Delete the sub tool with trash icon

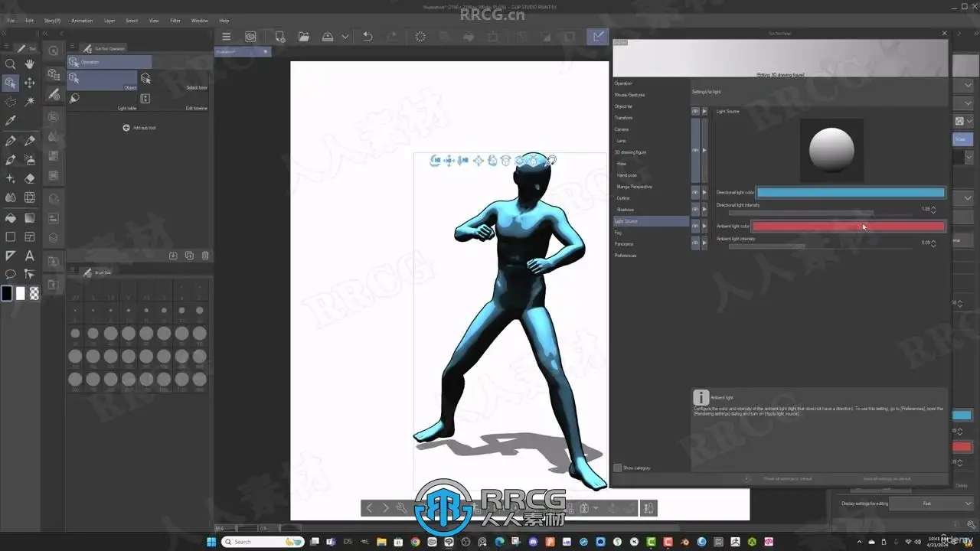click(205, 256)
